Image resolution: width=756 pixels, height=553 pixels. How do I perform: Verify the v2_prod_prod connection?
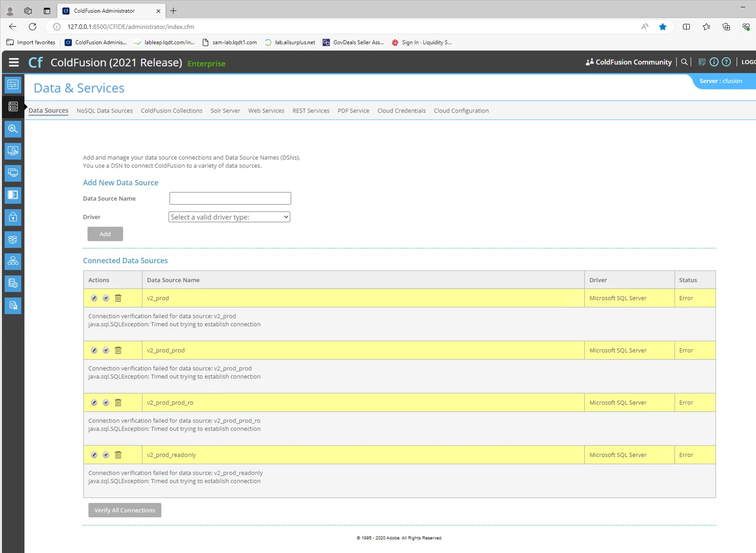tap(106, 350)
